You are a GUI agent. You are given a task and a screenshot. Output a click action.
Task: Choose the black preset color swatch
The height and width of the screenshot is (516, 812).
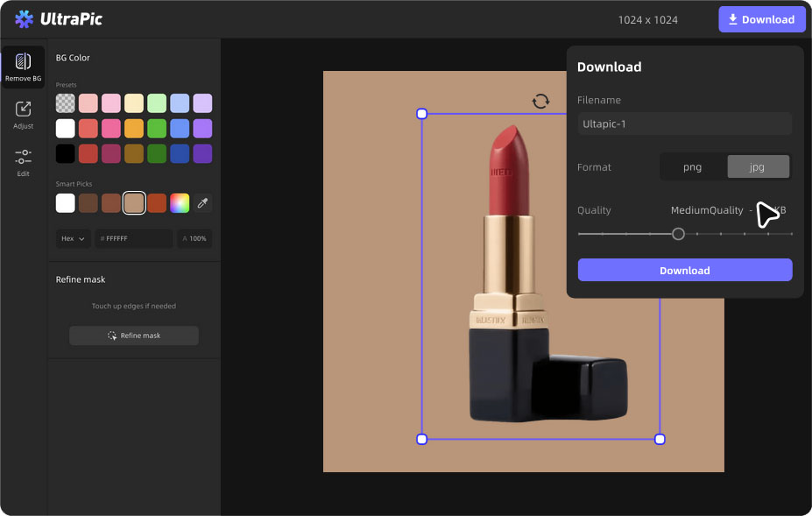point(66,154)
